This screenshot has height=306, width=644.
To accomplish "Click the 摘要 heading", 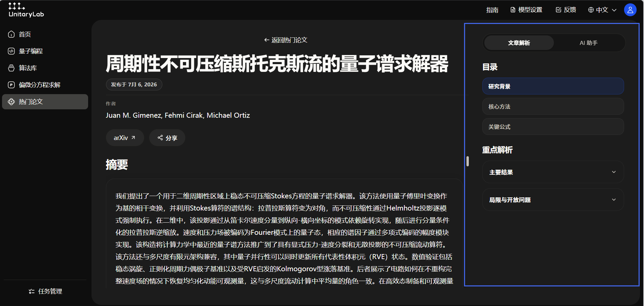I will pyautogui.click(x=117, y=165).
